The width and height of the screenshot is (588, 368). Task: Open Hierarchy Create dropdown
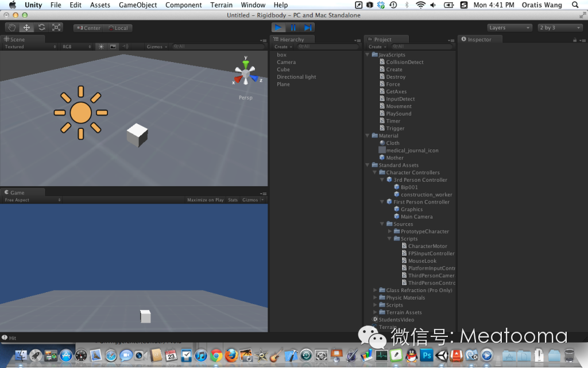pyautogui.click(x=283, y=47)
